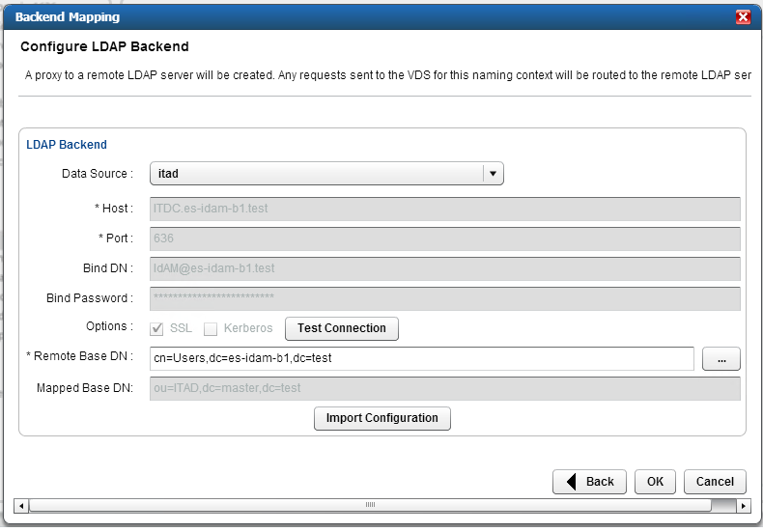Click the Bind Password field
The width and height of the screenshot is (763, 532).
tap(444, 298)
